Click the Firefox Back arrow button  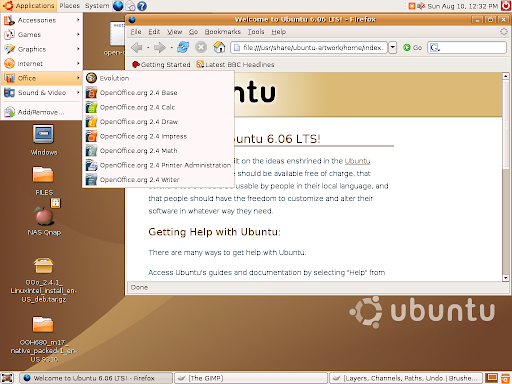[x=137, y=48]
